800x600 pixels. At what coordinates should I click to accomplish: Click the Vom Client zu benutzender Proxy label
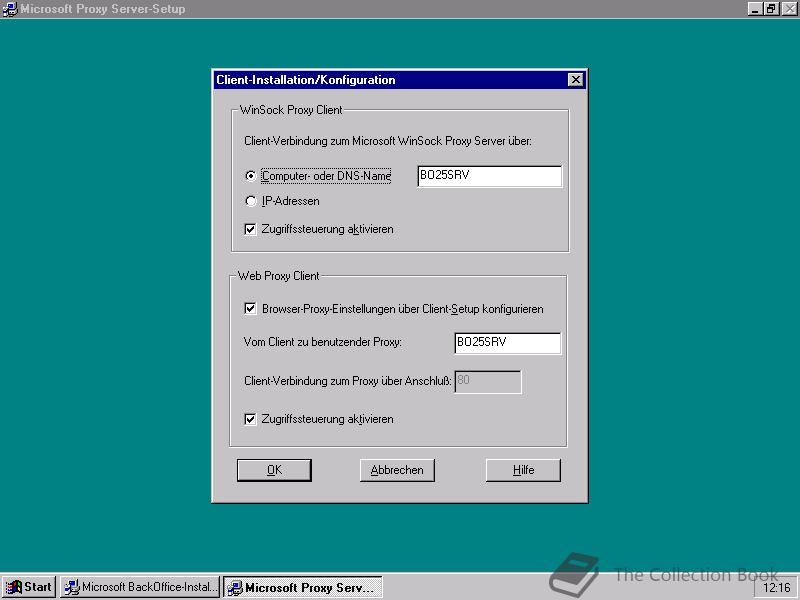click(322, 342)
